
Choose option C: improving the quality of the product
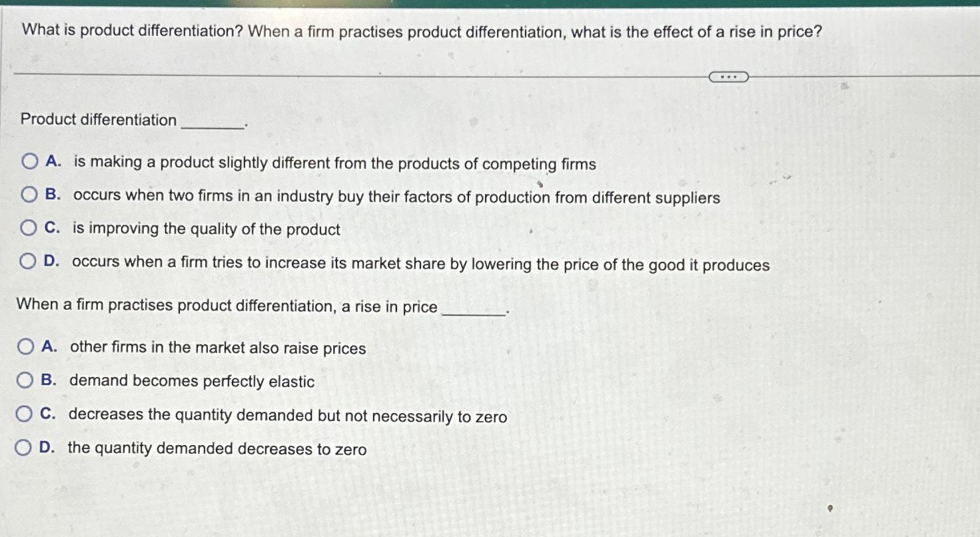point(28,227)
